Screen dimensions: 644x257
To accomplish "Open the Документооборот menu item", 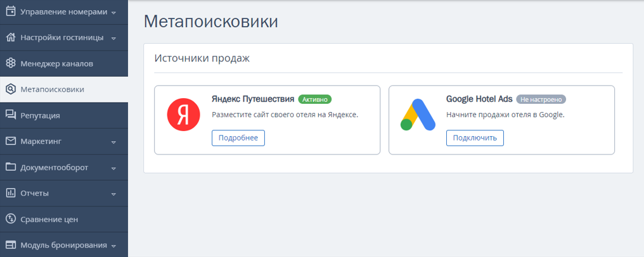I will click(x=64, y=167).
